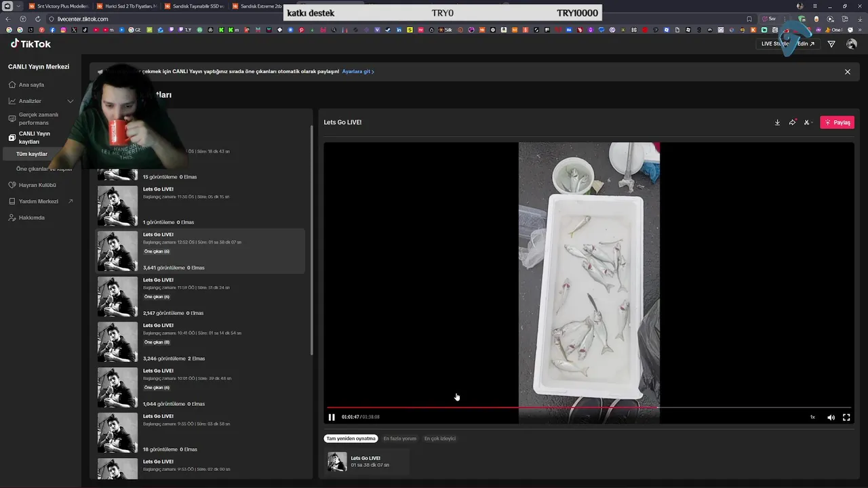Click the TikTok logo
This screenshot has width=868, height=488.
(31, 43)
